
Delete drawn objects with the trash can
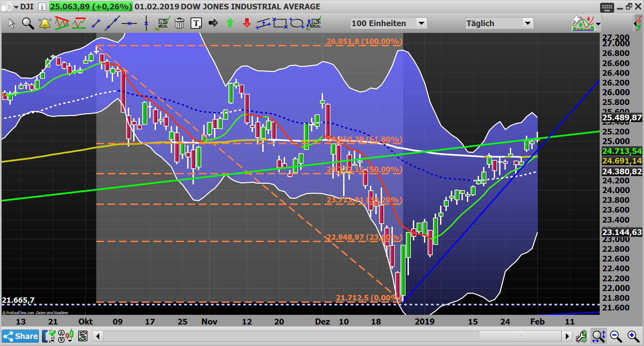pyautogui.click(x=179, y=23)
